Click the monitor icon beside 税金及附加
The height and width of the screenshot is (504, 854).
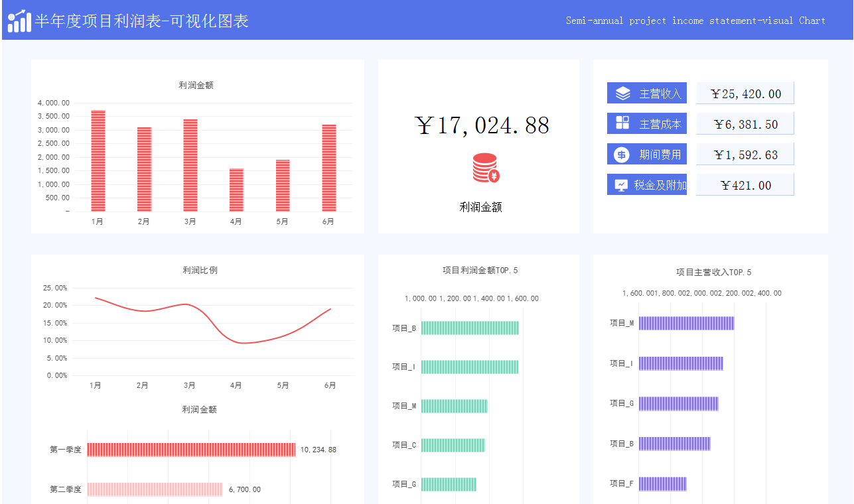point(622,185)
